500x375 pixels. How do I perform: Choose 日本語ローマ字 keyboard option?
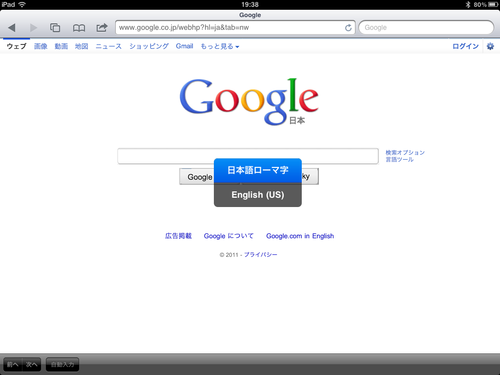pyautogui.click(x=258, y=170)
